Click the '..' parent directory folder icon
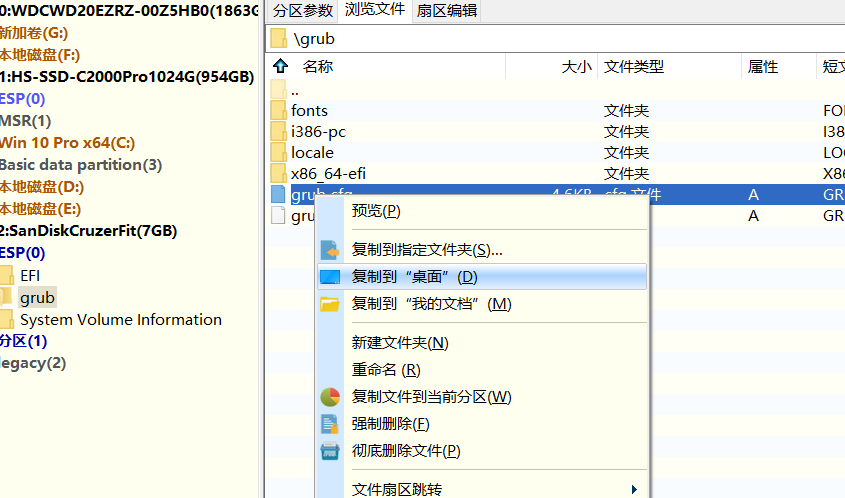845x498 pixels. pyautogui.click(x=279, y=89)
